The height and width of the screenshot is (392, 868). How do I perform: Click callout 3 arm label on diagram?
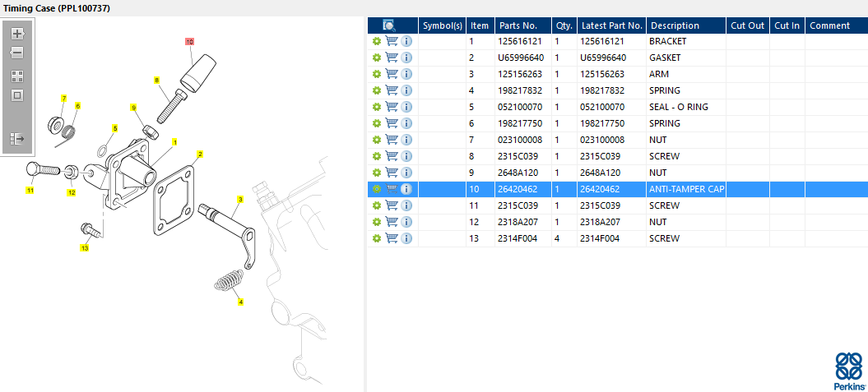[x=240, y=199]
